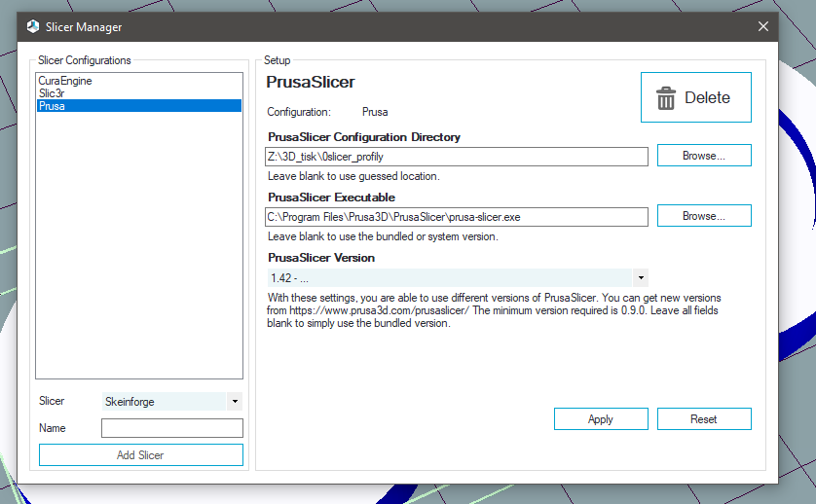
Task: Open the Slicer type dropdown
Action: click(x=235, y=402)
